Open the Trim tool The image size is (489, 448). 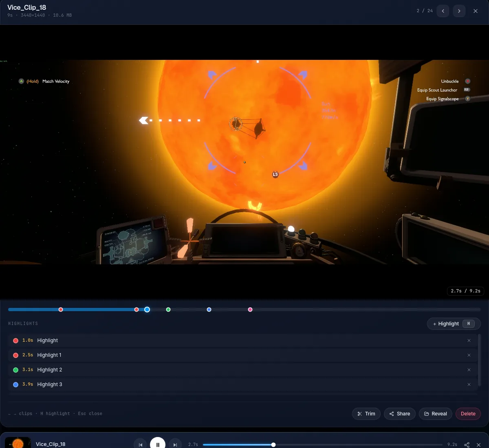point(366,414)
